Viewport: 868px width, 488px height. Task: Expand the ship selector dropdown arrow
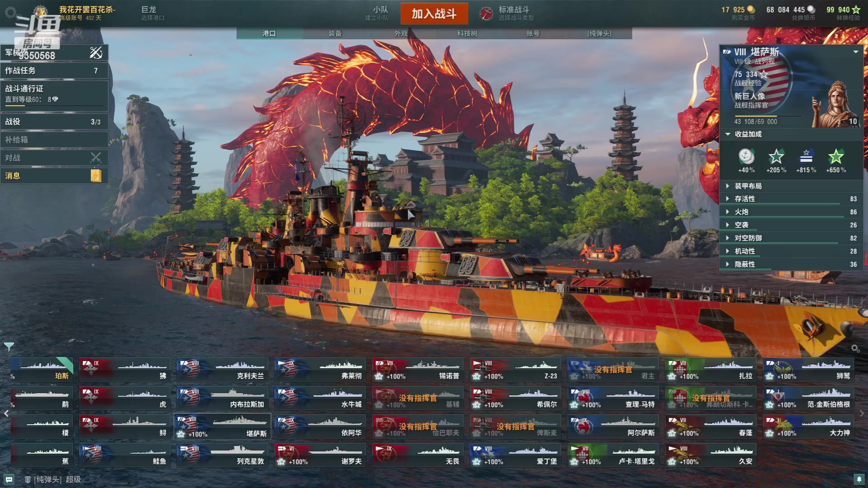pyautogui.click(x=855, y=52)
